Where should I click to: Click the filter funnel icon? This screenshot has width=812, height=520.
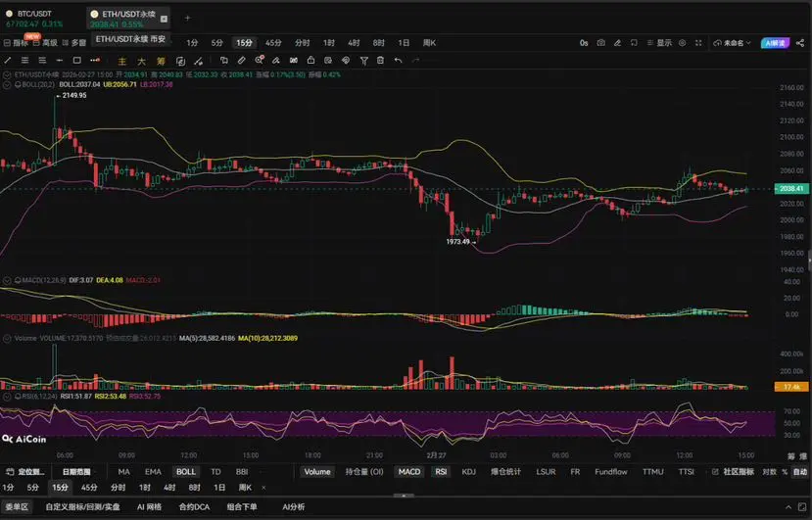click(x=364, y=61)
